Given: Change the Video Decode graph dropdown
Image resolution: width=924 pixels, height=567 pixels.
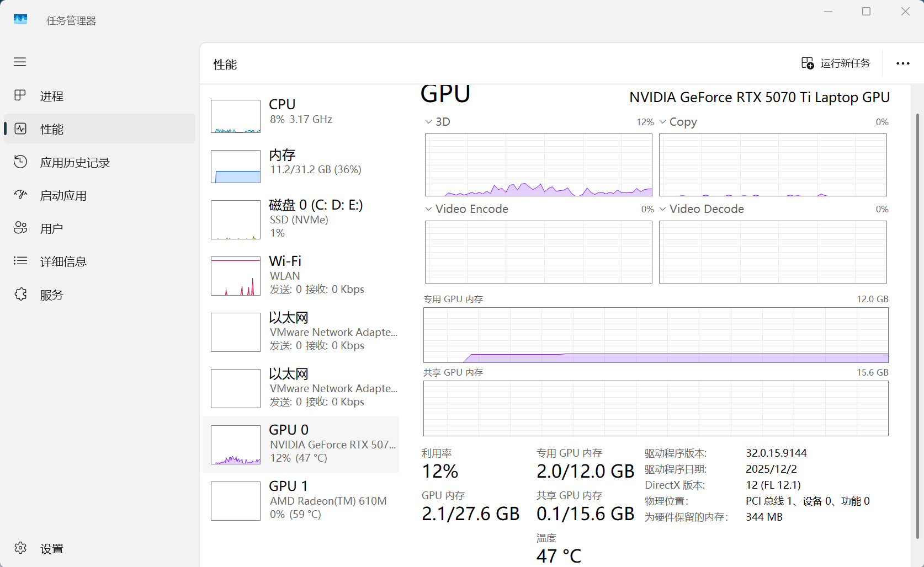Looking at the screenshot, I should [x=662, y=209].
